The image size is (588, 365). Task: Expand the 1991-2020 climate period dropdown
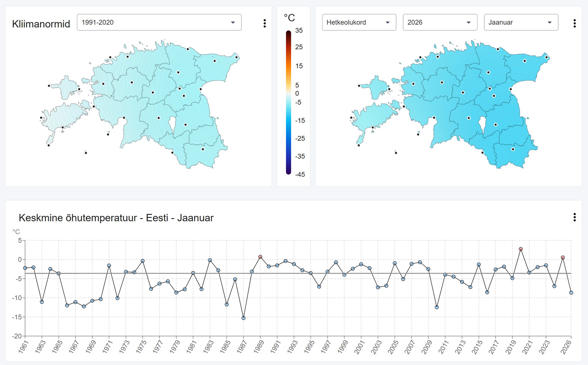click(159, 22)
